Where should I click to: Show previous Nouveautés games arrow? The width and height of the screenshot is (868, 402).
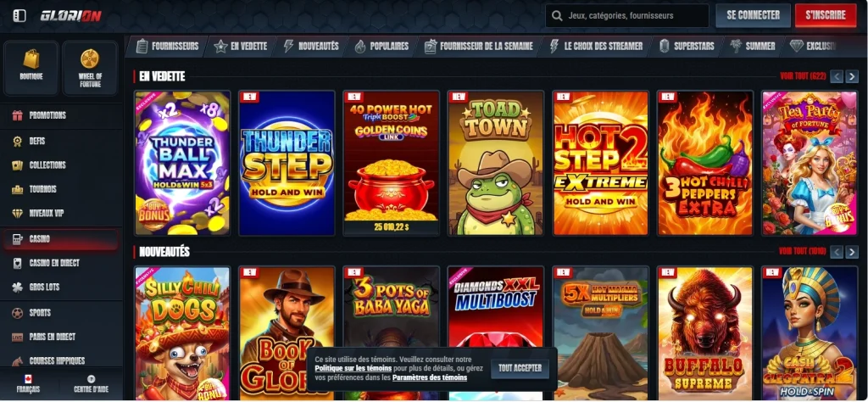coord(837,252)
